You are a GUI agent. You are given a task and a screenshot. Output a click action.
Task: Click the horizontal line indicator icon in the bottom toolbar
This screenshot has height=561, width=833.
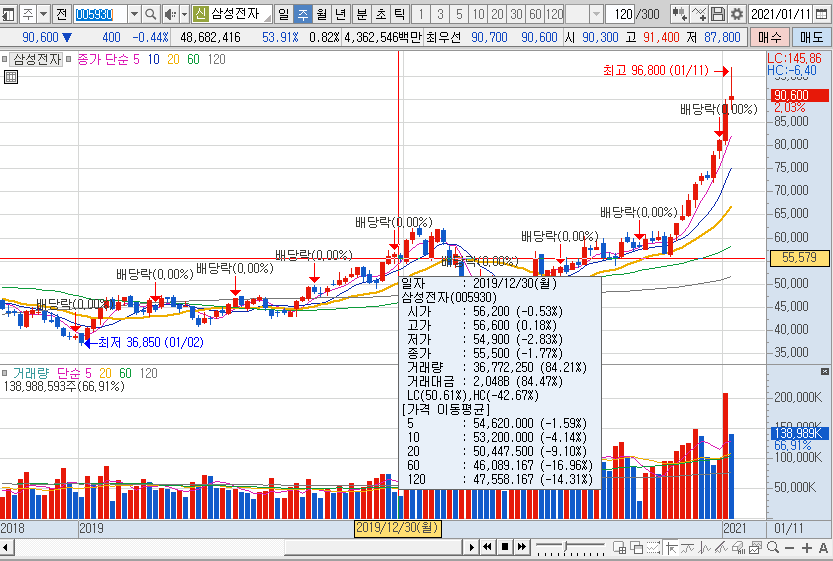point(687,547)
